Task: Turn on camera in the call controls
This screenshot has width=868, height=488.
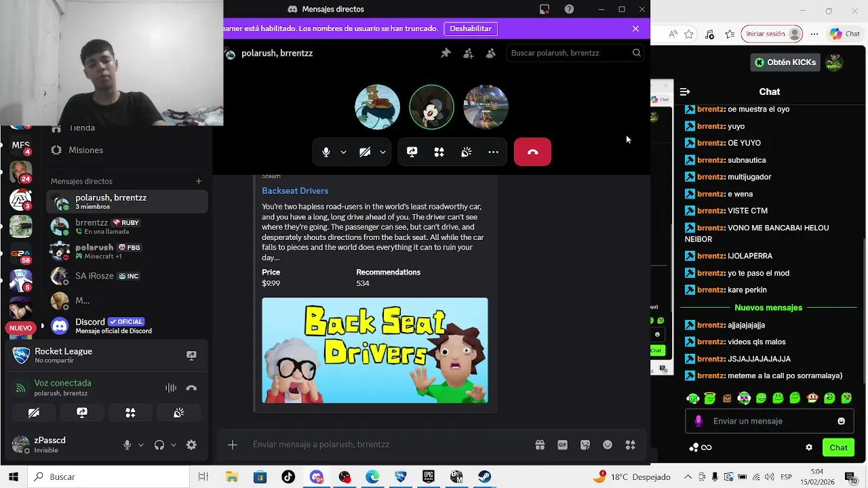Action: pyautogui.click(x=365, y=152)
